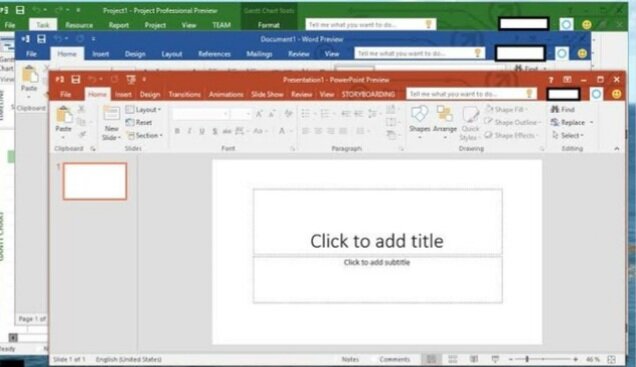Image resolution: width=636 pixels, height=367 pixels.
Task: Toggle Bold formatting in PowerPoint
Action: pyautogui.click(x=177, y=131)
